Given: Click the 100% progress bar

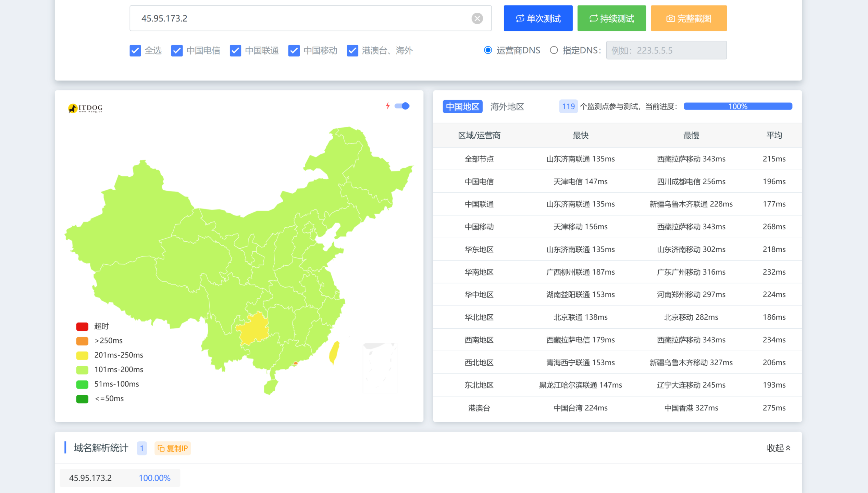Looking at the screenshot, I should pos(738,106).
